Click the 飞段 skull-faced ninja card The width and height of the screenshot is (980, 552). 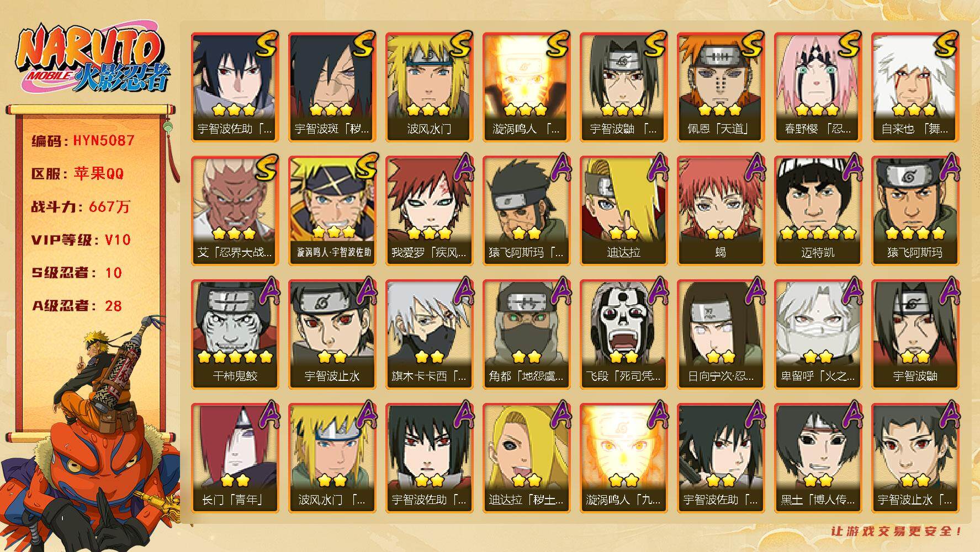point(623,335)
